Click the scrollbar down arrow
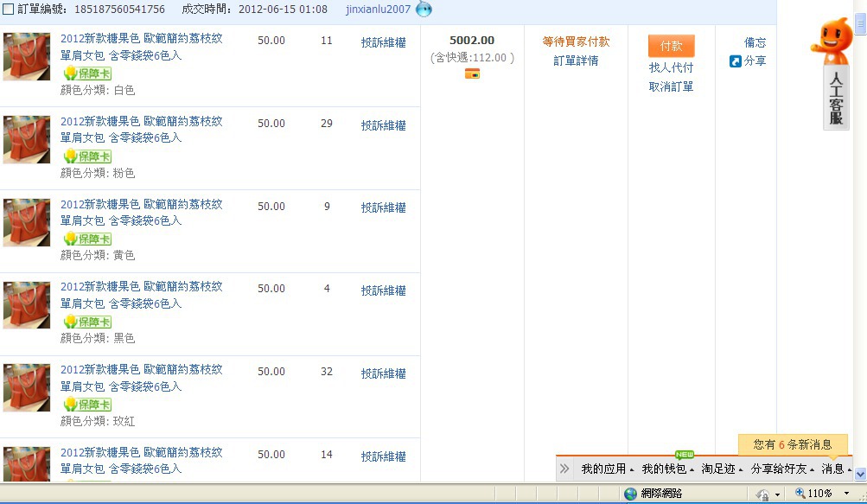 click(x=860, y=474)
